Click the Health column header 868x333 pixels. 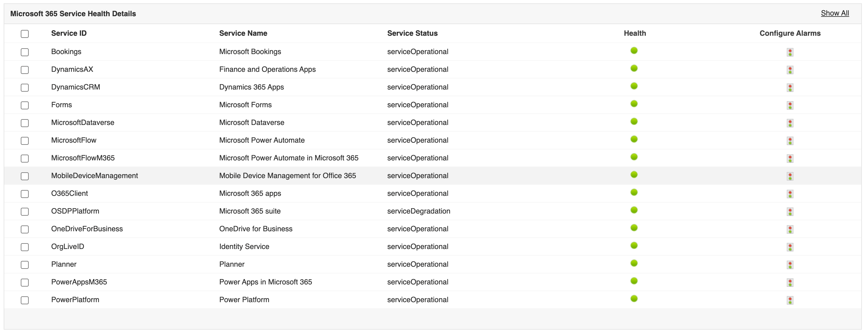[634, 33]
